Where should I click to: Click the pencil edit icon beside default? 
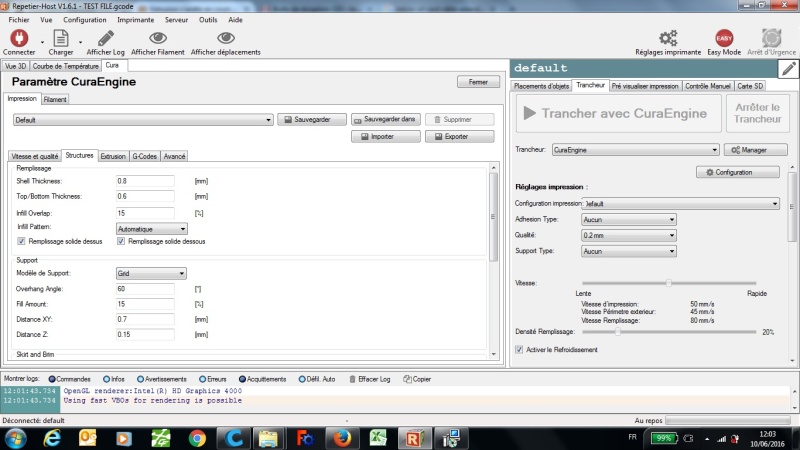point(788,68)
